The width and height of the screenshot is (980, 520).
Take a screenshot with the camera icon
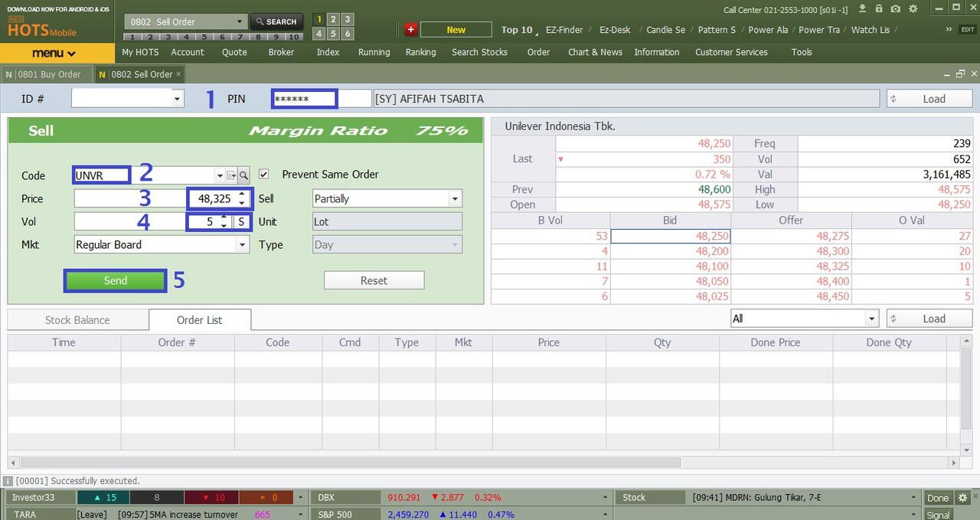tap(895, 8)
